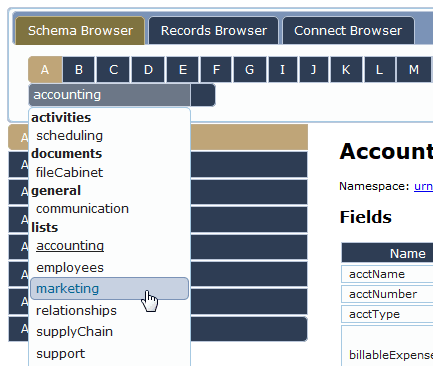The height and width of the screenshot is (366, 433).
Task: Click the general group header
Action: click(x=56, y=191)
